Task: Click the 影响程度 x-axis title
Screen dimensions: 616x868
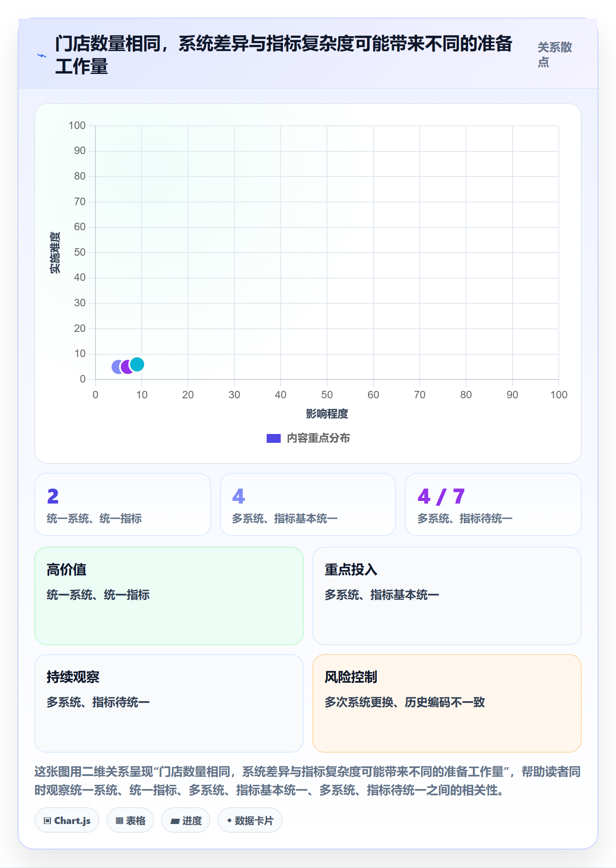Action: (x=327, y=414)
